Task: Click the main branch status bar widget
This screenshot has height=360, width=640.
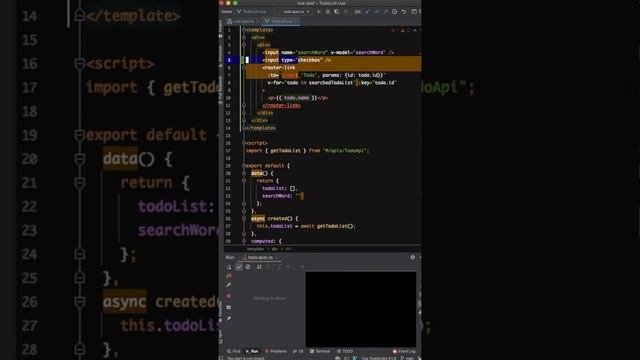Action: pos(408,358)
